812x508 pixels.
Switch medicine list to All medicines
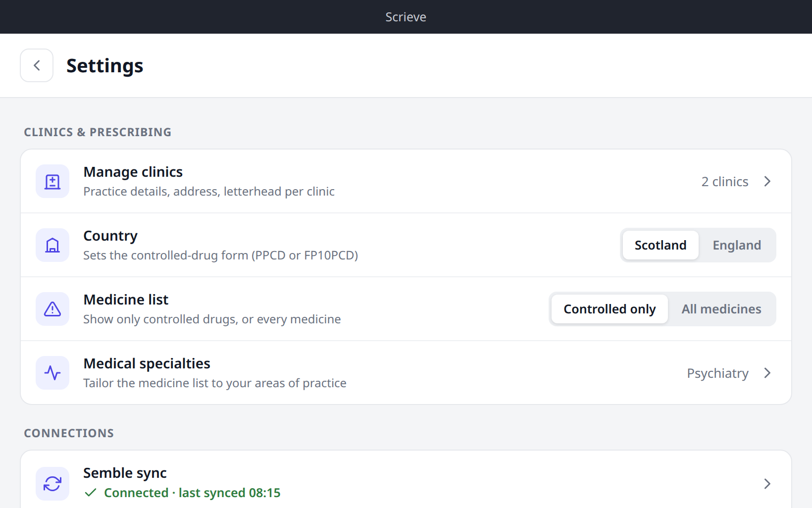click(721, 309)
